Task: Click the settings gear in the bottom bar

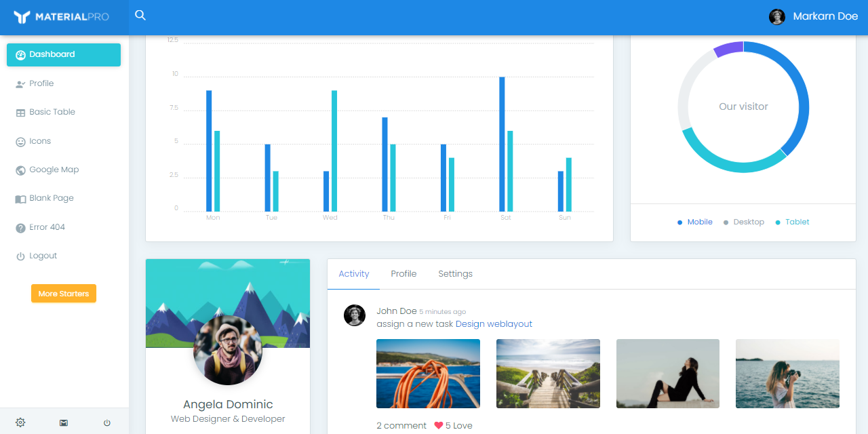Action: click(20, 422)
